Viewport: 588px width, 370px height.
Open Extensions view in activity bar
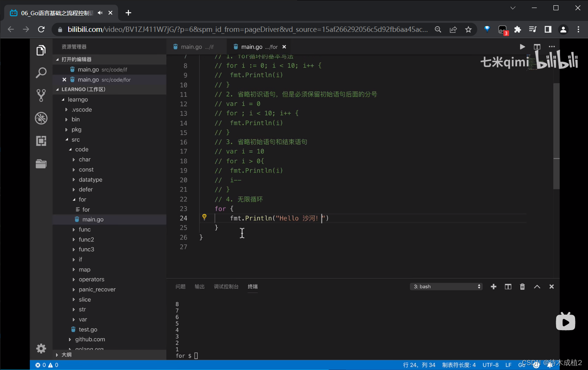coord(41,141)
